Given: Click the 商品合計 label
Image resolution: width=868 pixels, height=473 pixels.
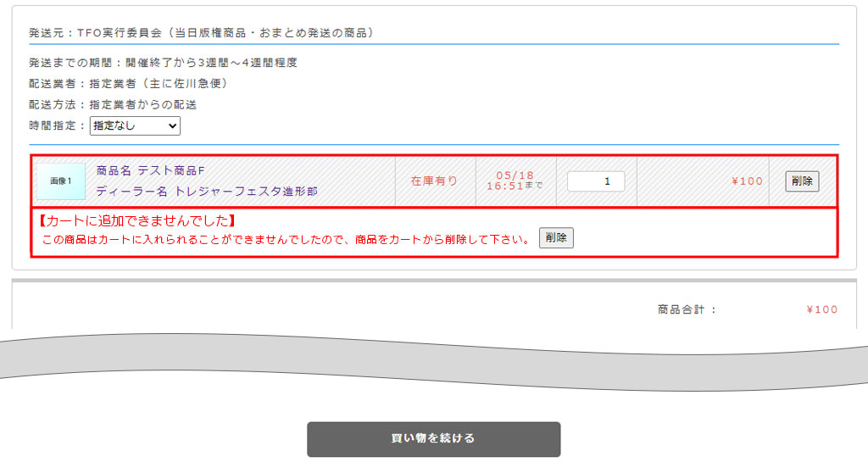Looking at the screenshot, I should pos(687,309).
